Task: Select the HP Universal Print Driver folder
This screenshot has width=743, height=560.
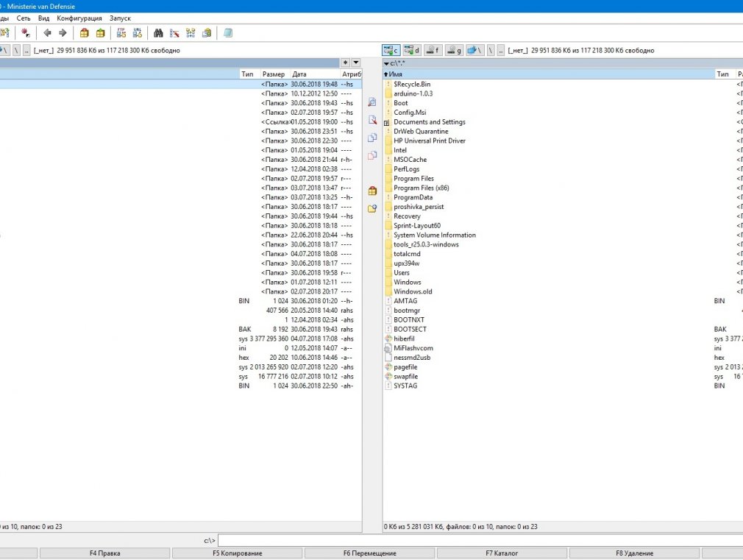Action: tap(430, 141)
